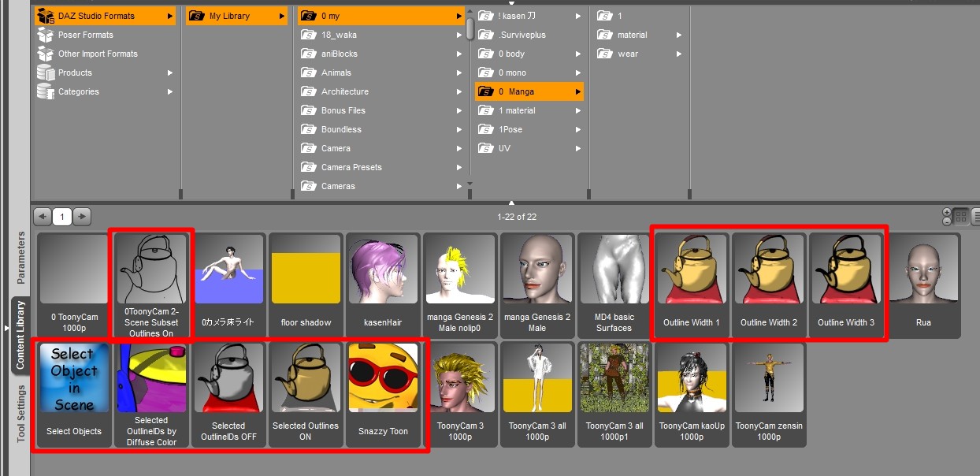This screenshot has width=980, height=476.
Task: Load the kasenHair item
Action: click(x=383, y=286)
